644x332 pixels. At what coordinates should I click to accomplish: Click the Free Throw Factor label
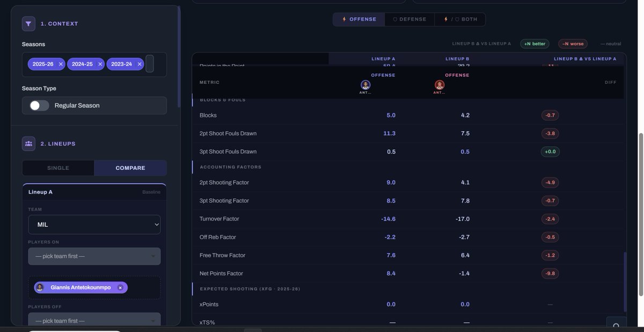223,255
